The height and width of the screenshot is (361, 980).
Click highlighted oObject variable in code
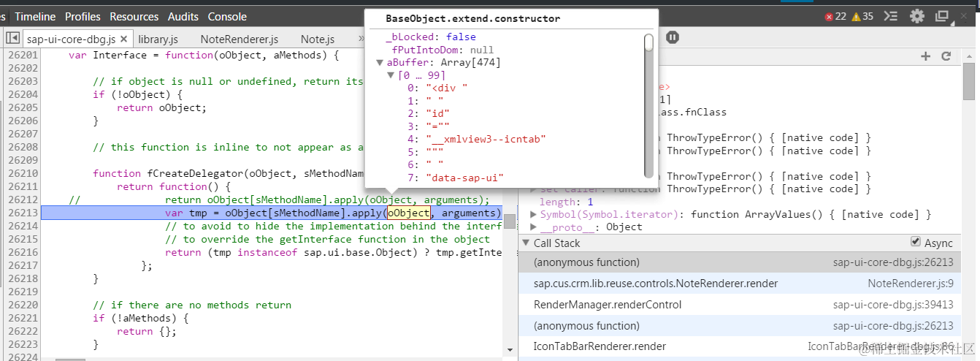(x=409, y=213)
